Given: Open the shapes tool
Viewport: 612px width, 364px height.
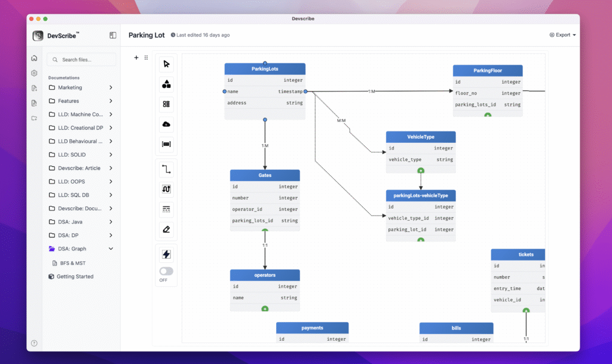Looking at the screenshot, I should click(166, 84).
